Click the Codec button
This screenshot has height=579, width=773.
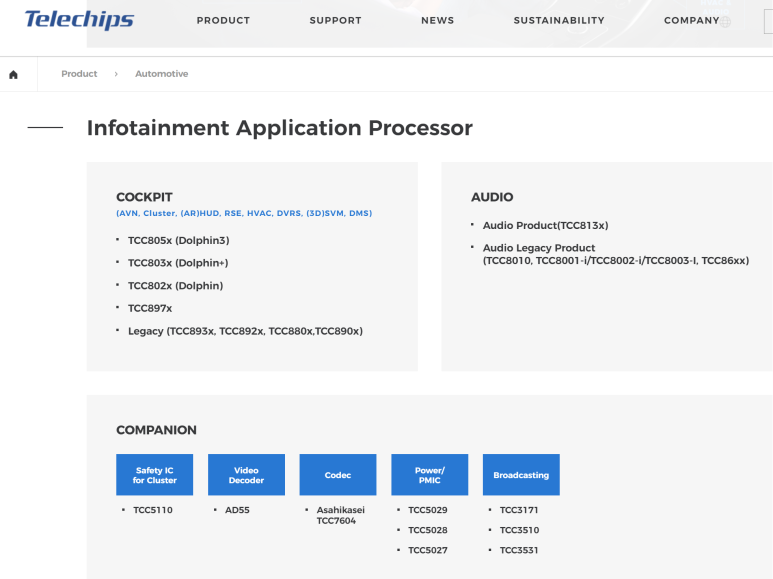[338, 475]
